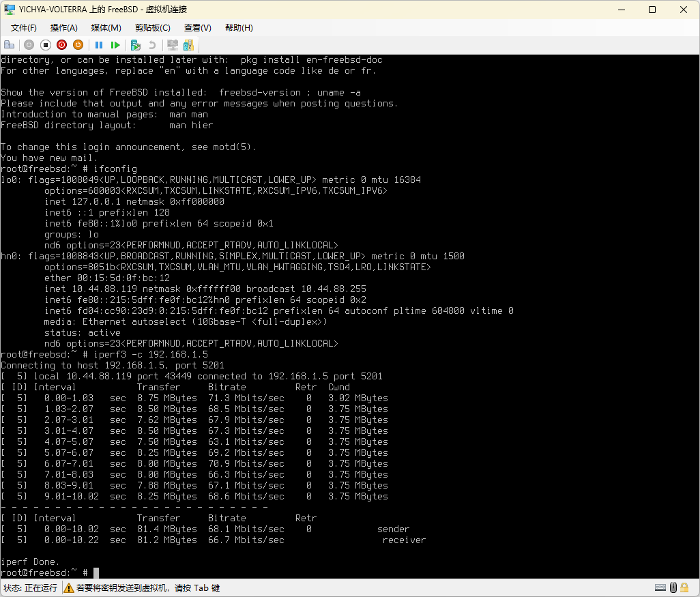Maximize the virtual machine connection window
The image size is (700, 597).
coord(652,10)
